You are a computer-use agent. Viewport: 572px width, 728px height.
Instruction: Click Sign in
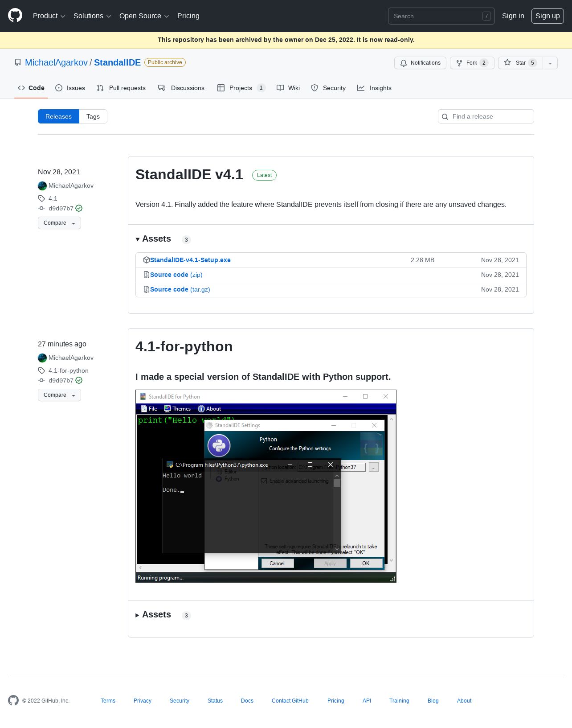(x=513, y=16)
